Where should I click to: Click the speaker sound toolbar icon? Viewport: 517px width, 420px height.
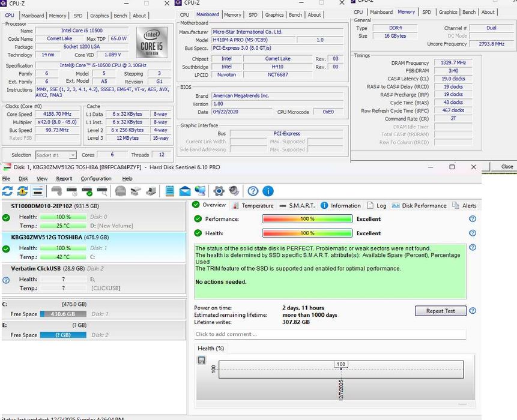tap(234, 191)
